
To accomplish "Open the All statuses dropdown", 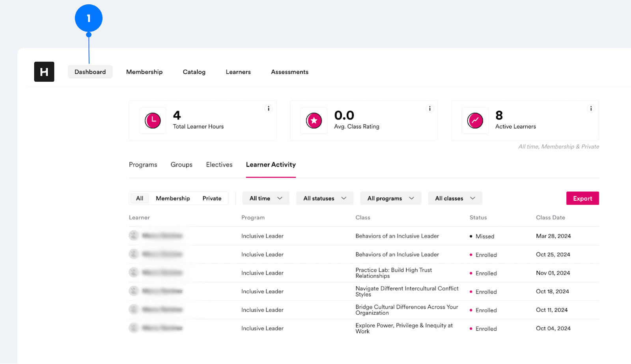I will tap(324, 198).
